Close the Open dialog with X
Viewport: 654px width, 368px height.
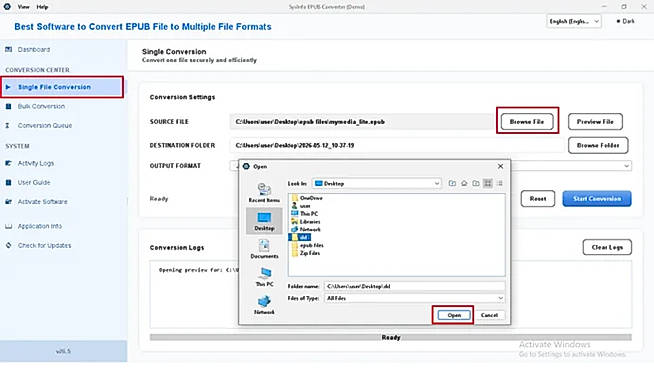pos(501,166)
